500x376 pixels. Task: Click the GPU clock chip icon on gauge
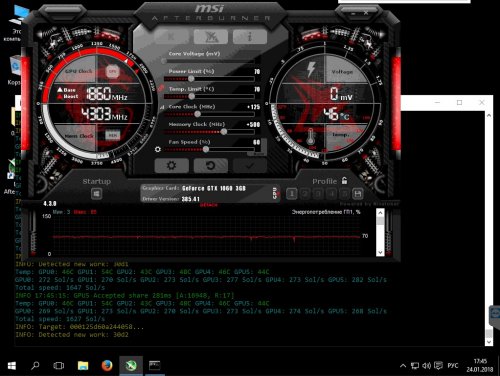click(x=113, y=71)
